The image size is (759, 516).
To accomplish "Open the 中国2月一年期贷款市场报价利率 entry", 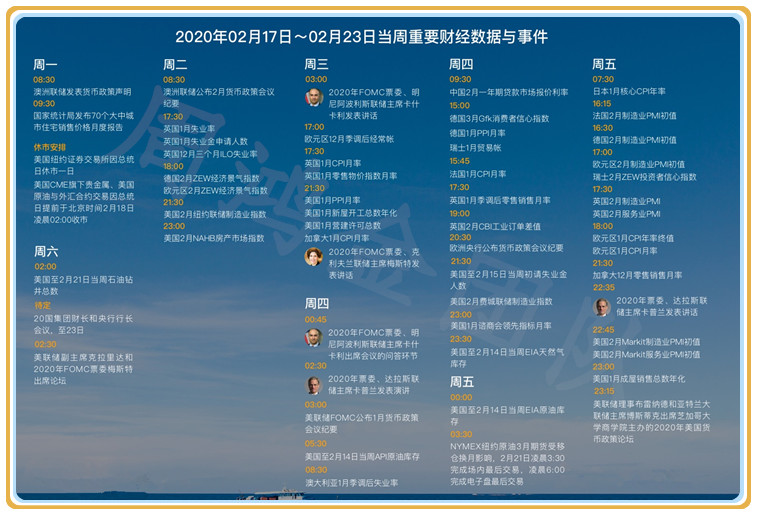I will point(508,92).
